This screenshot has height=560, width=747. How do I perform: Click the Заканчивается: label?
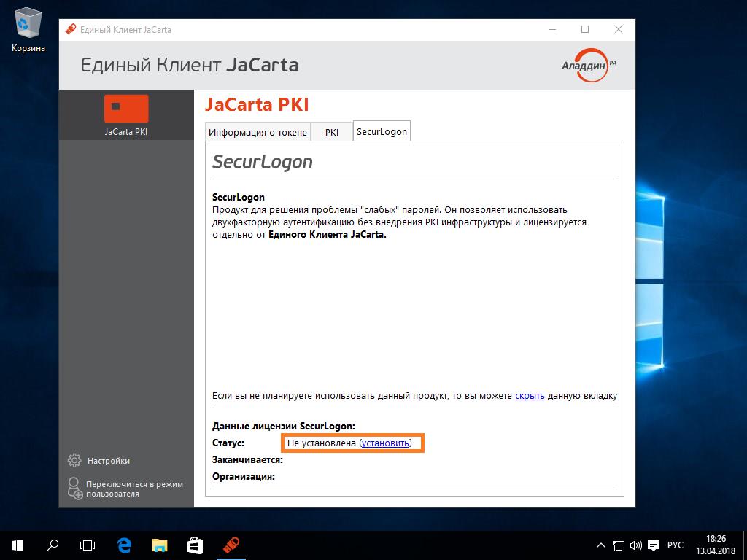point(248,459)
